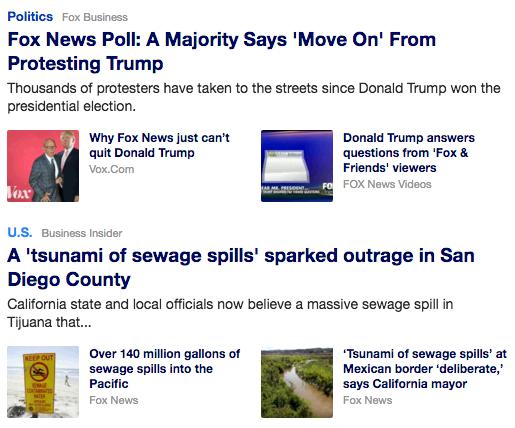
Task: Click the California officials sewage summary text
Action: 230,313
